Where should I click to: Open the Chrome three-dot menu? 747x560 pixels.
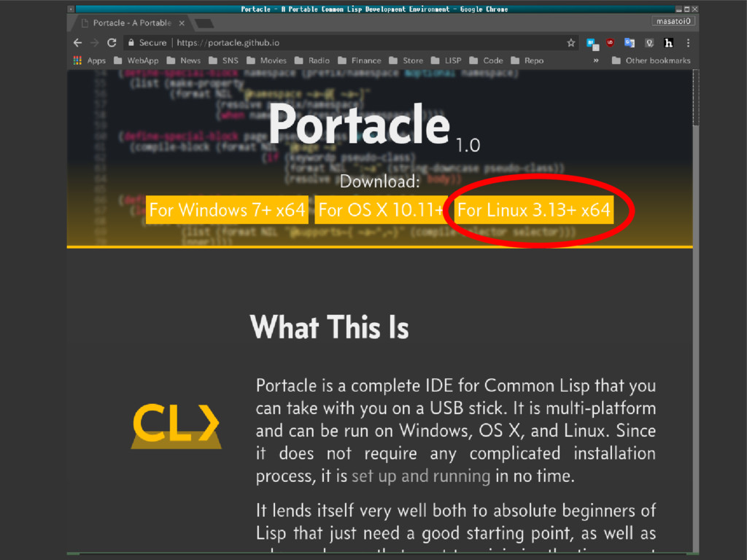pos(688,43)
